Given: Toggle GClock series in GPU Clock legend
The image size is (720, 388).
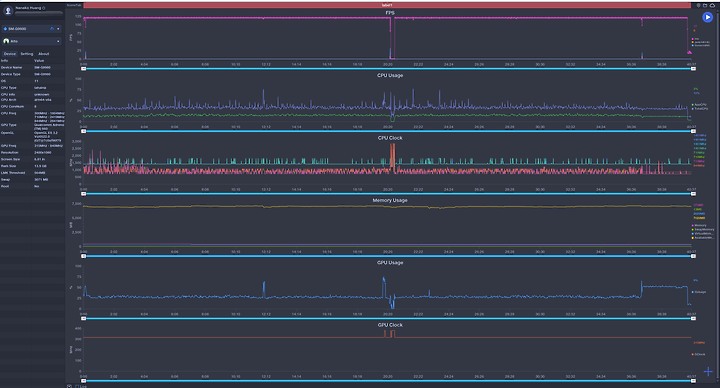Looking at the screenshot, I should [698, 354].
